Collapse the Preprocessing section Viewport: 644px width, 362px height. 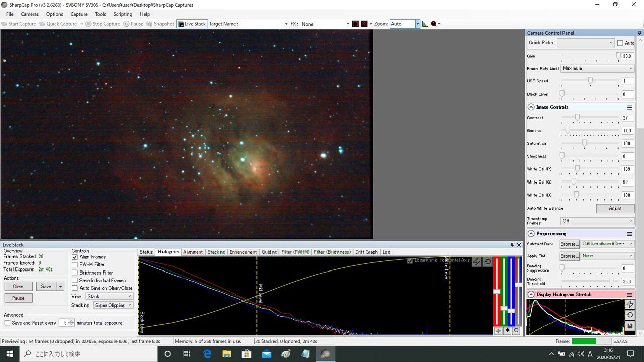pos(531,234)
